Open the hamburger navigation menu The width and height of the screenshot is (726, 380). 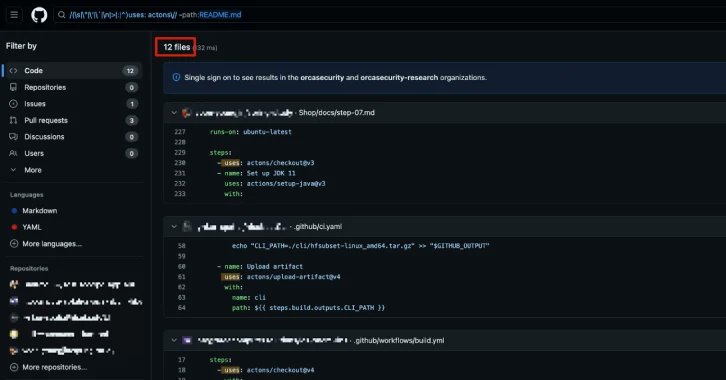pos(14,15)
